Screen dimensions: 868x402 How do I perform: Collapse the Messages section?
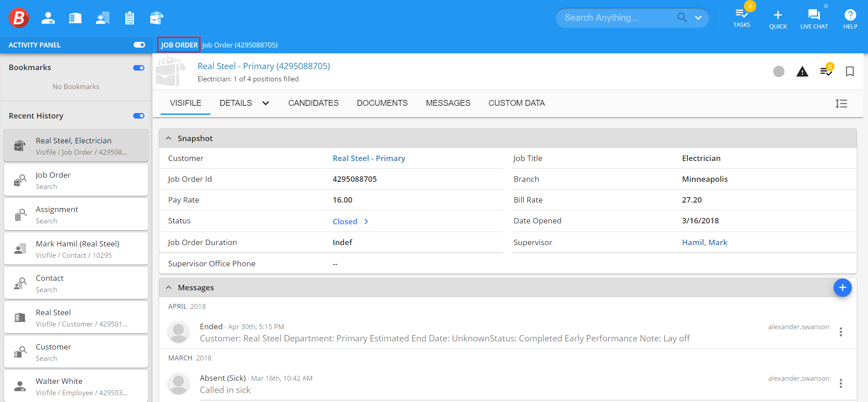[169, 288]
